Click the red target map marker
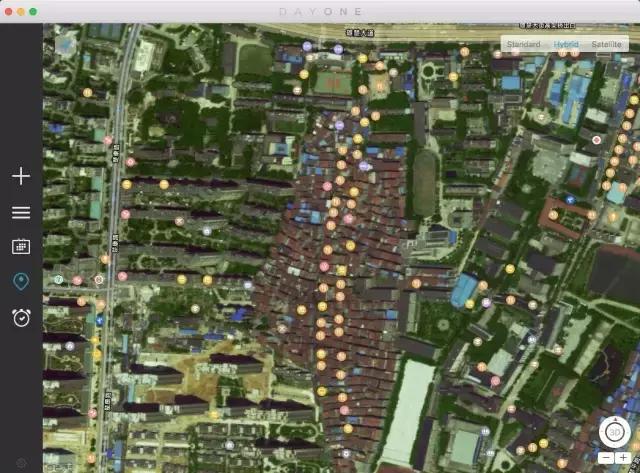640x473 pixels. tap(596, 140)
